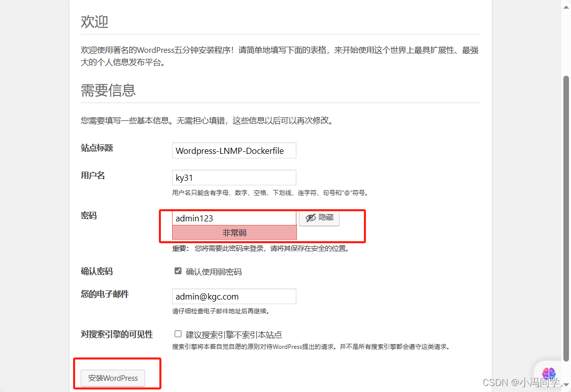The image size is (571, 392).
Task: Click the 非常弱 password strength indicator
Action: pos(234,233)
